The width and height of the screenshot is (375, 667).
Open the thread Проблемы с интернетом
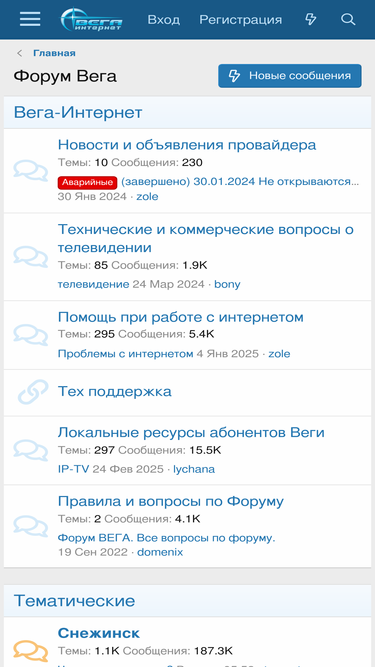tap(125, 354)
